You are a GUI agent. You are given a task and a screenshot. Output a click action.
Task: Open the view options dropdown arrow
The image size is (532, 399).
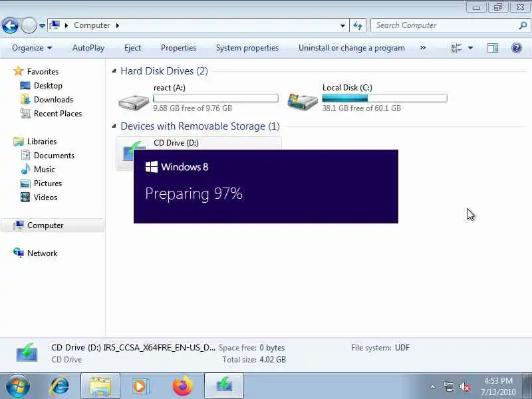click(x=471, y=48)
